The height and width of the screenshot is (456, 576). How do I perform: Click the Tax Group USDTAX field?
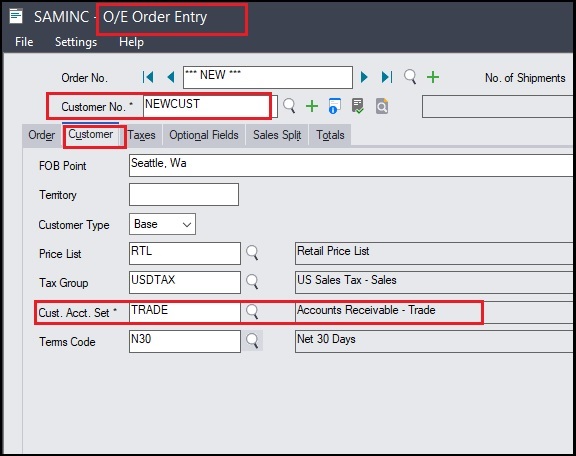tap(185, 282)
